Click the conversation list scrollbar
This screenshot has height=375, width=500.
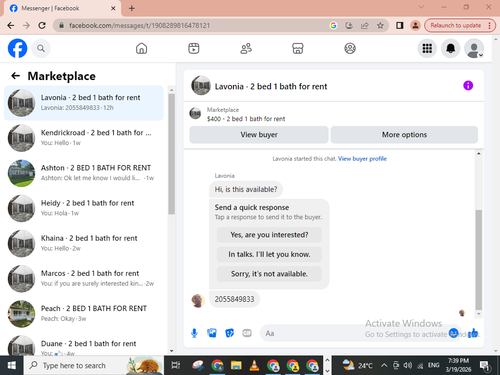click(x=172, y=154)
